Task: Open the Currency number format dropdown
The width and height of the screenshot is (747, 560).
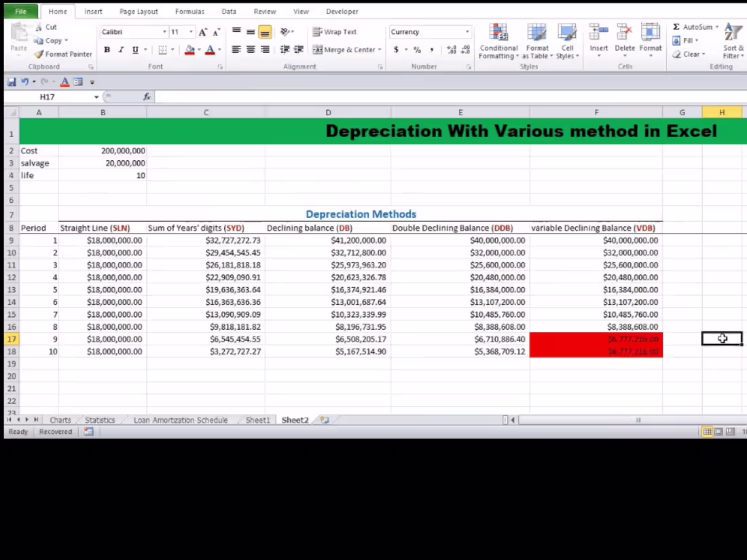Action: 466,31
